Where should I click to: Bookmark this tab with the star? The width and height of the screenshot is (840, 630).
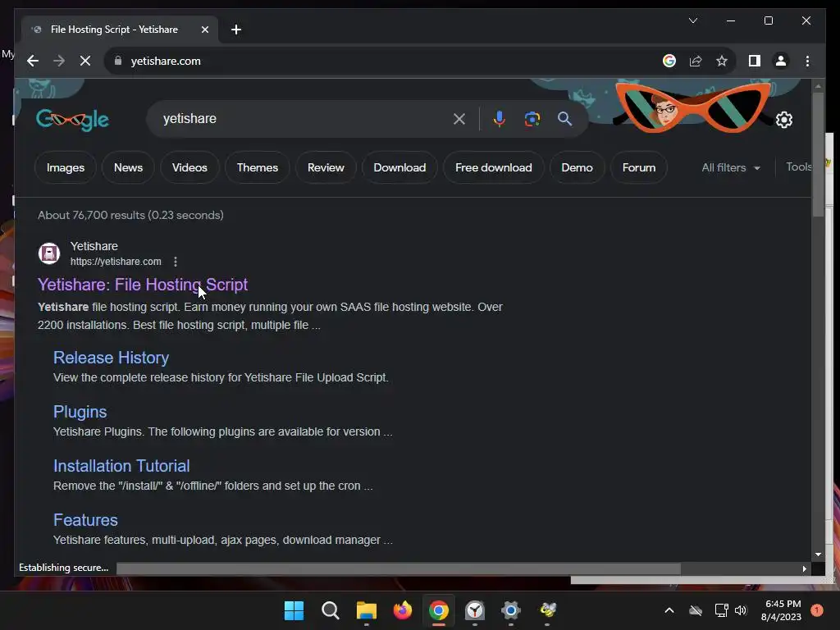722,61
